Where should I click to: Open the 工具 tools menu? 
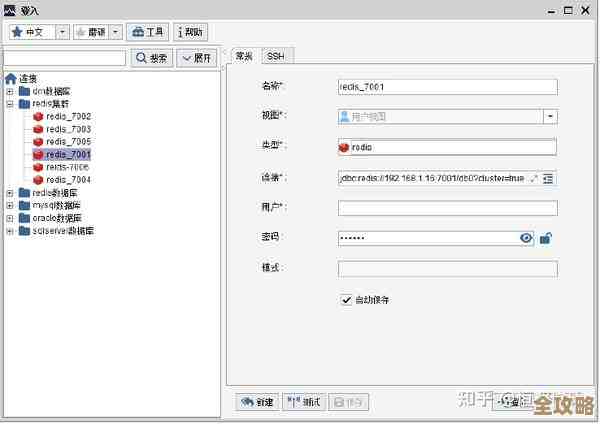coord(147,32)
